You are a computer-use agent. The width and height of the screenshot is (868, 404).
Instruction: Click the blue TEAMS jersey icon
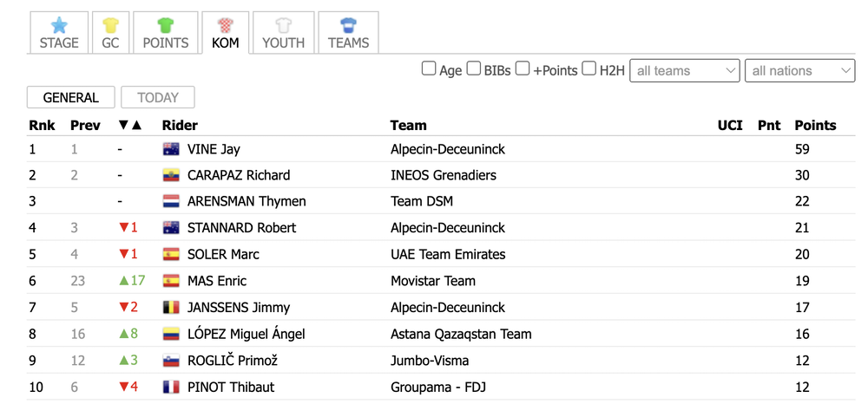point(348,25)
